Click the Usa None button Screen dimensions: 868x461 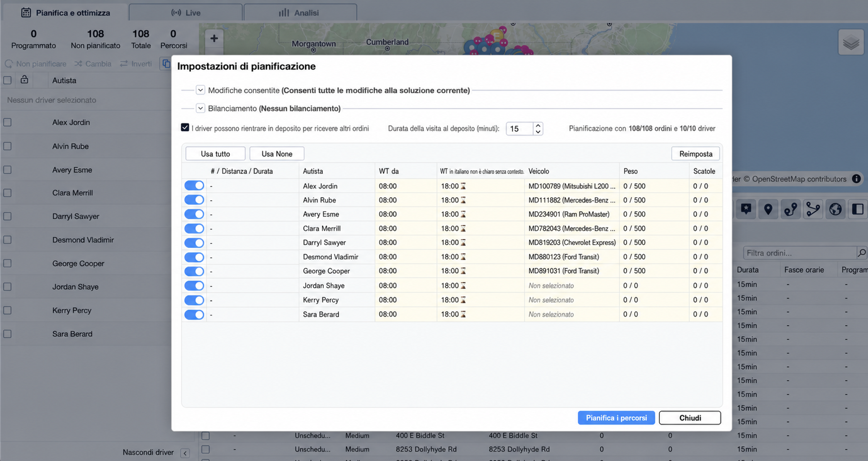point(277,154)
